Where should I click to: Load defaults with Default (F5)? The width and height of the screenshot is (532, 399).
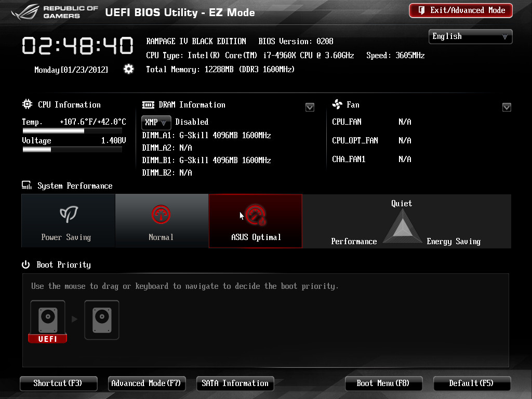tap(472, 383)
